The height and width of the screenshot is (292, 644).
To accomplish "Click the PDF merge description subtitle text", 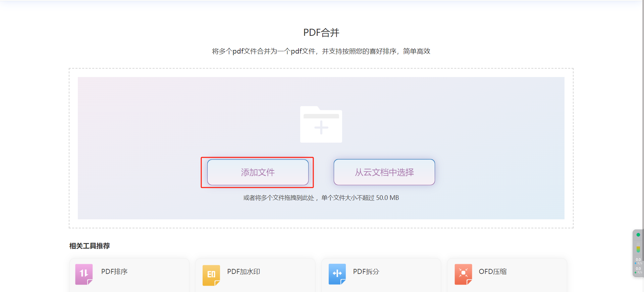I will [321, 51].
